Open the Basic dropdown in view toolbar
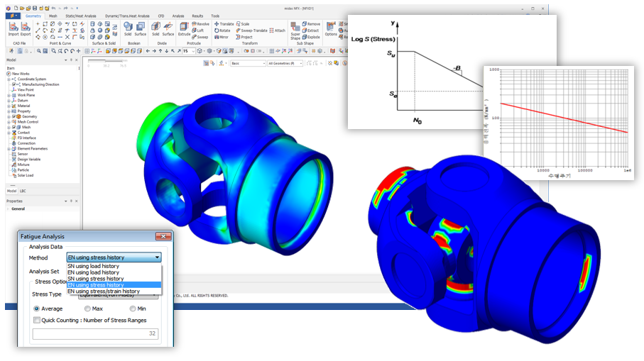644x361 pixels. pos(248,63)
